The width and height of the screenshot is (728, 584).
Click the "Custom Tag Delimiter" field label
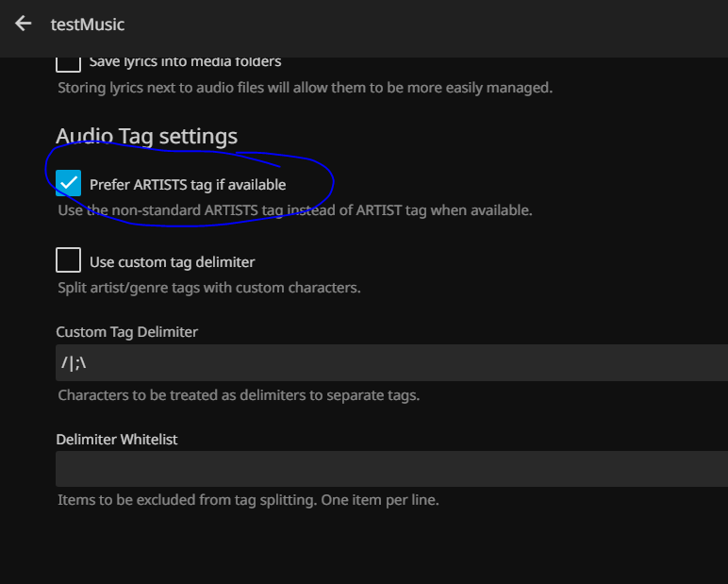coord(126,332)
